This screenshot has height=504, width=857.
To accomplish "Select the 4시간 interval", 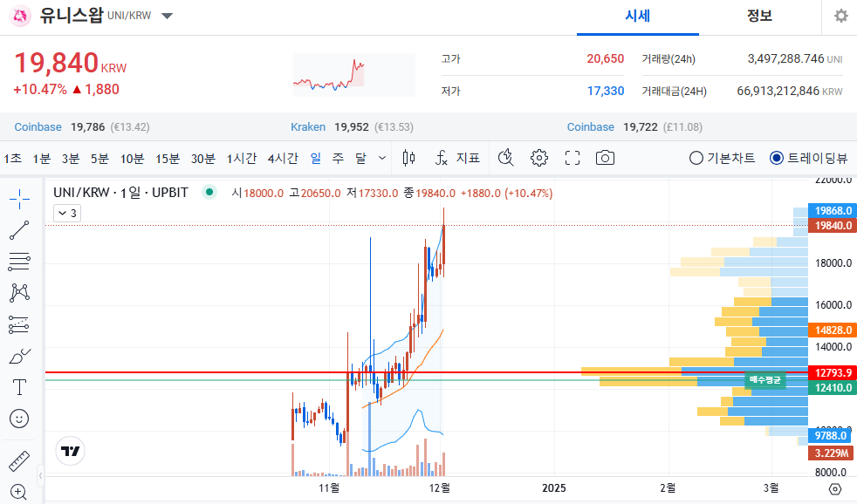I will point(283,159).
